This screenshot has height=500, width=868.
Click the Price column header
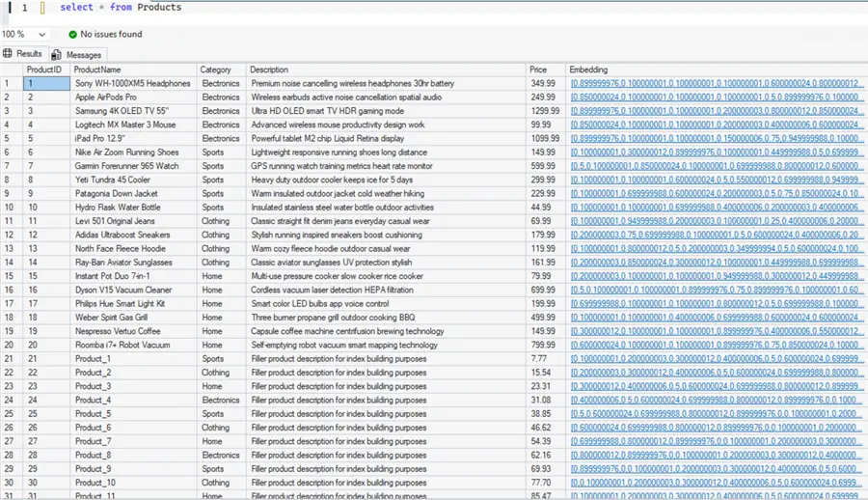pos(546,69)
